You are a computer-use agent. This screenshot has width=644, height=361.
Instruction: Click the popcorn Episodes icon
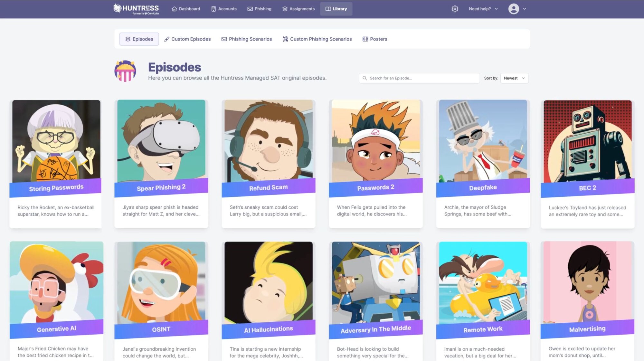[x=125, y=71]
